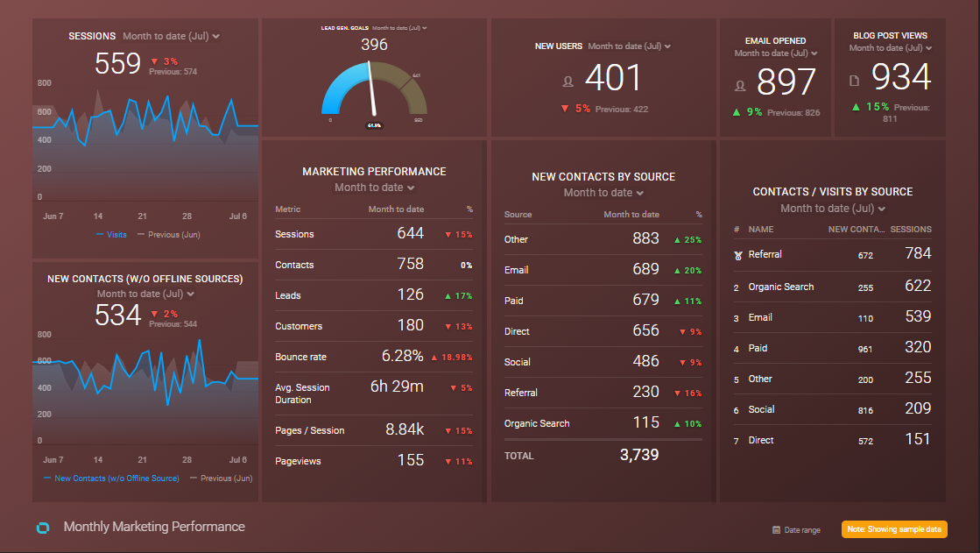Click the user icon in New Users
The height and width of the screenshot is (553, 980).
[x=568, y=82]
